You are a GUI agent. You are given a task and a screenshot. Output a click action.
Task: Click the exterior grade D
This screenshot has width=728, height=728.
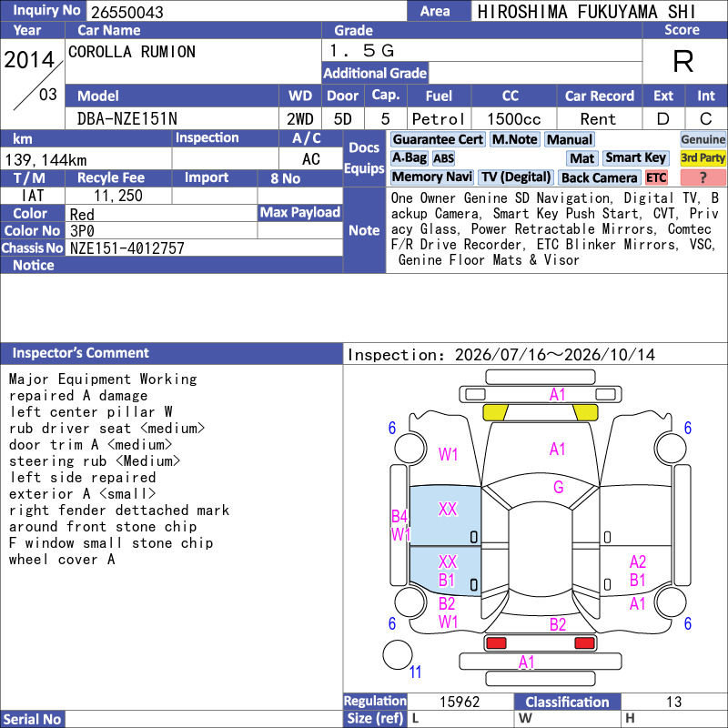point(663,119)
